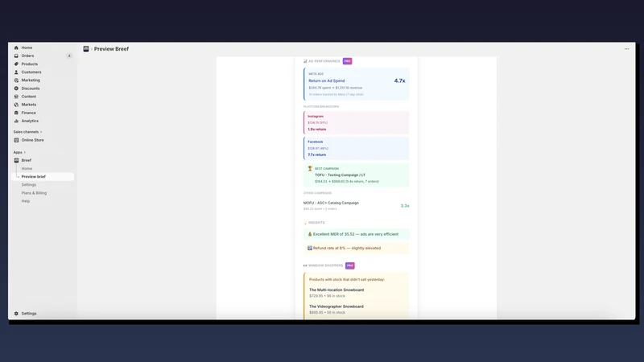Click the Home icon in the sidebar
Screen dimensions: 644x362
point(16,47)
